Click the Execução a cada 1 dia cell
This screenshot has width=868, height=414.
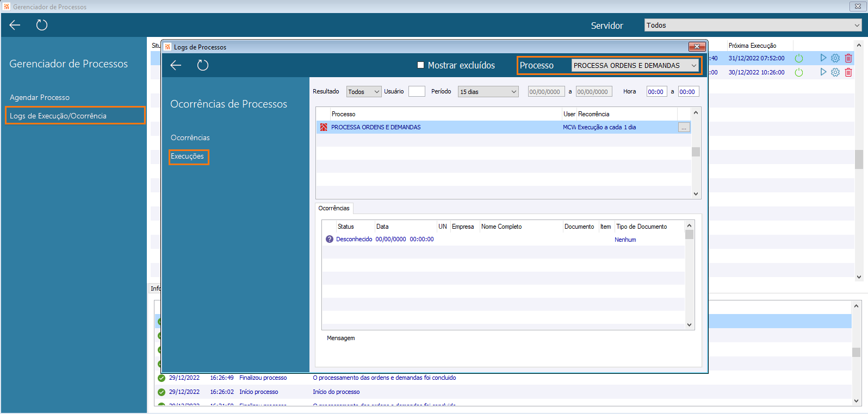pyautogui.click(x=607, y=127)
